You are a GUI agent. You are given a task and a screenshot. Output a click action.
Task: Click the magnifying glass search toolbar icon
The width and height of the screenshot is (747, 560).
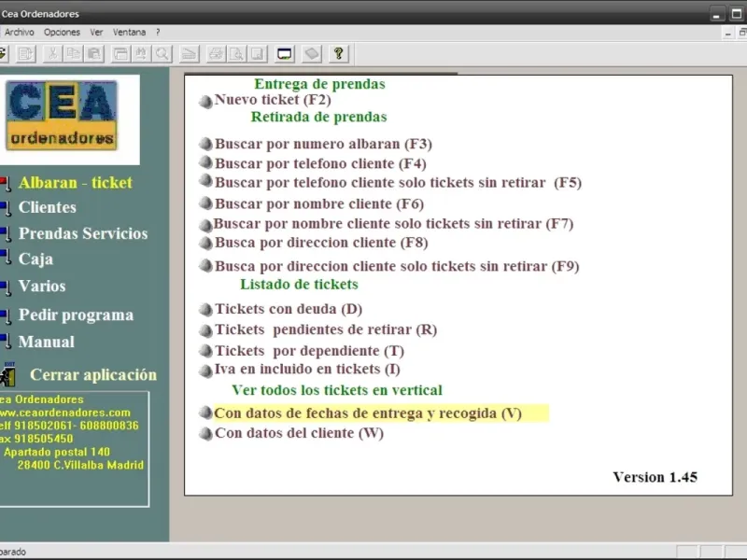162,54
